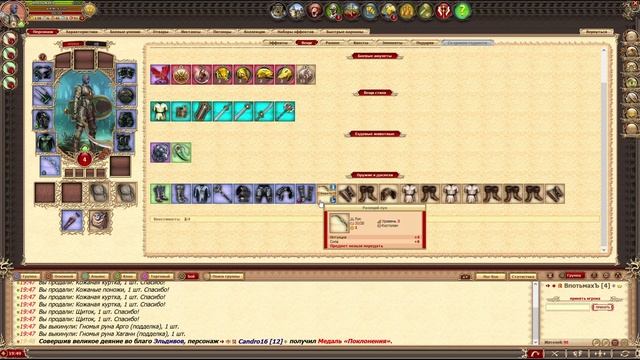
Task: Click the chat log vertical scrollbar
Action: [535, 312]
